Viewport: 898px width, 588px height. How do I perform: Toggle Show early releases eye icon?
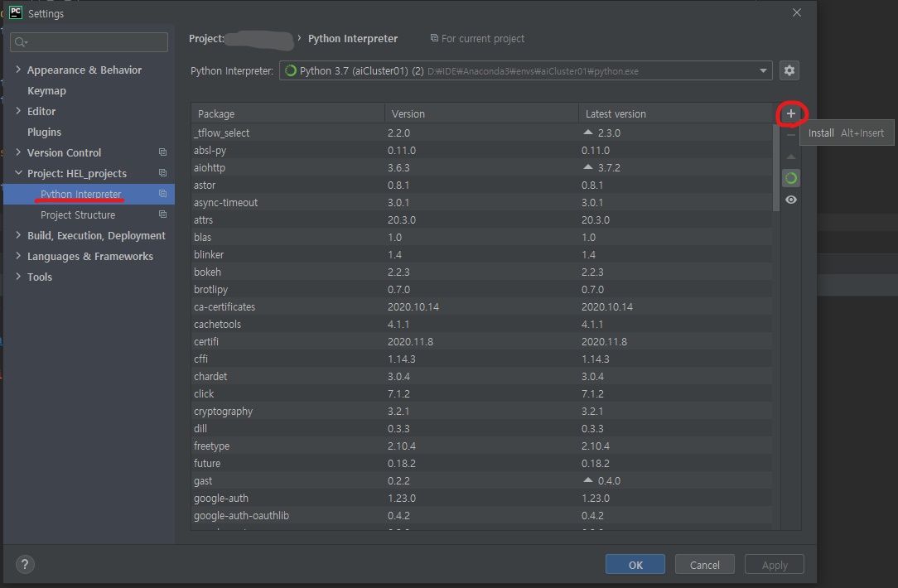tap(791, 200)
